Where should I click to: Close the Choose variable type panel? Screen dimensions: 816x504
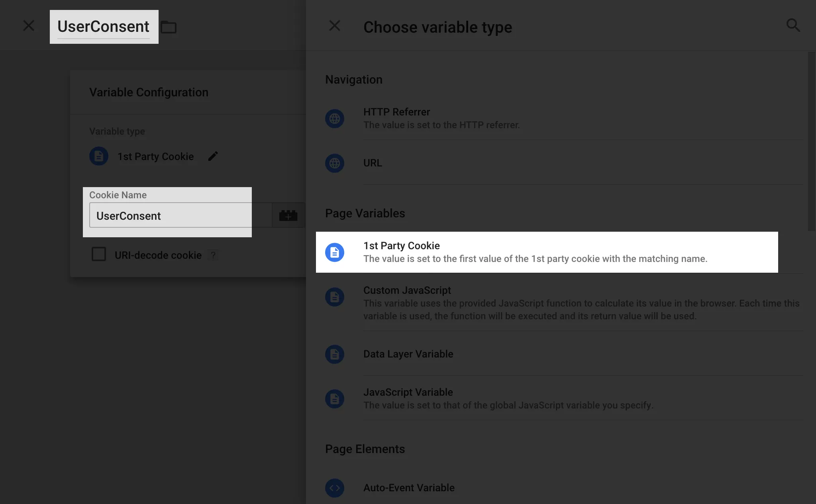pyautogui.click(x=335, y=25)
